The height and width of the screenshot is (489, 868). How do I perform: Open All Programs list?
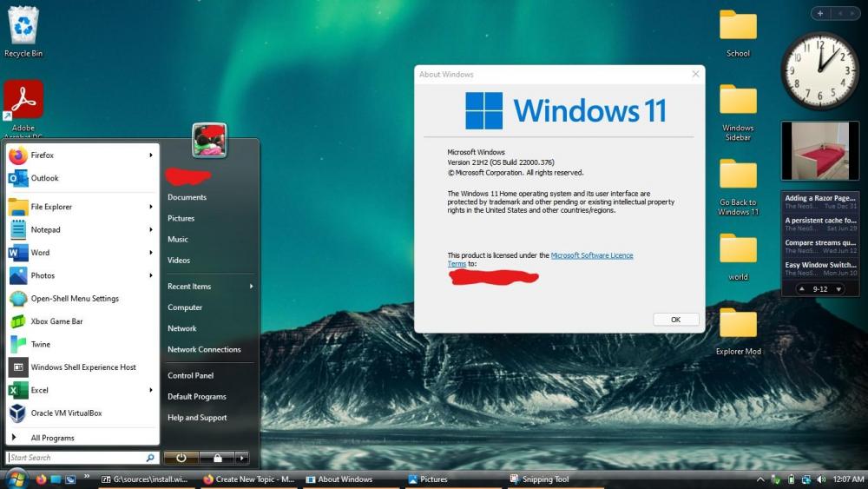(x=52, y=438)
